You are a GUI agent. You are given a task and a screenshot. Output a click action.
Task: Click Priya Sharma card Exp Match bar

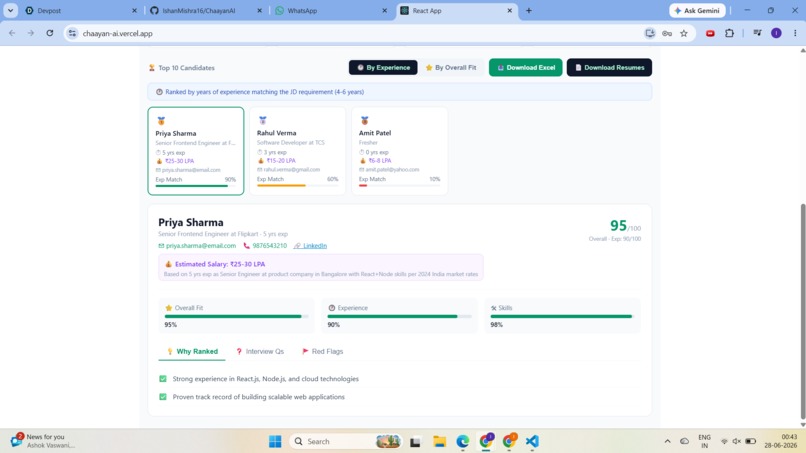pyautogui.click(x=195, y=186)
